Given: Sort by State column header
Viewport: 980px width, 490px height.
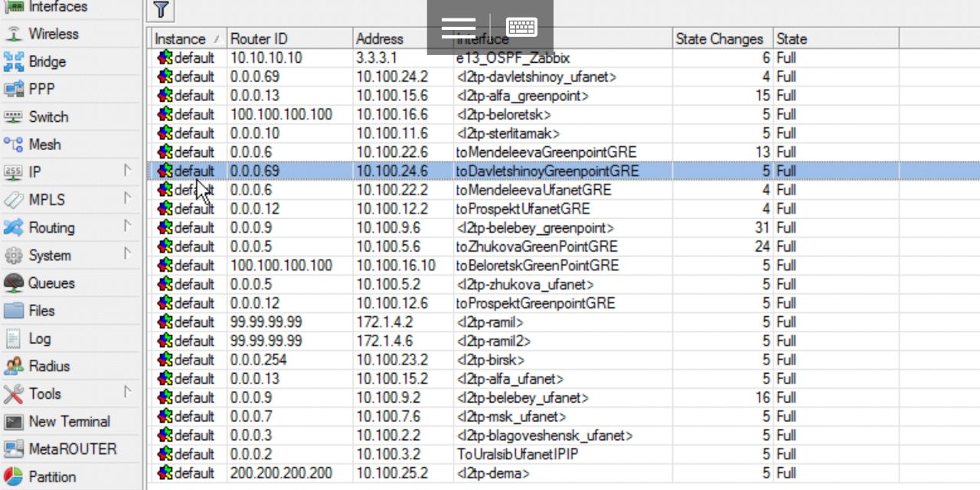Looking at the screenshot, I should pos(836,38).
